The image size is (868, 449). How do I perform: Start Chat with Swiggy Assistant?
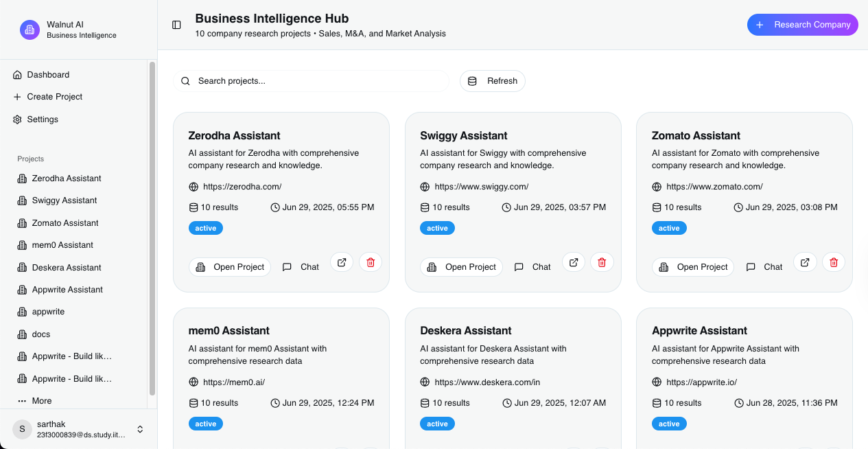(533, 267)
